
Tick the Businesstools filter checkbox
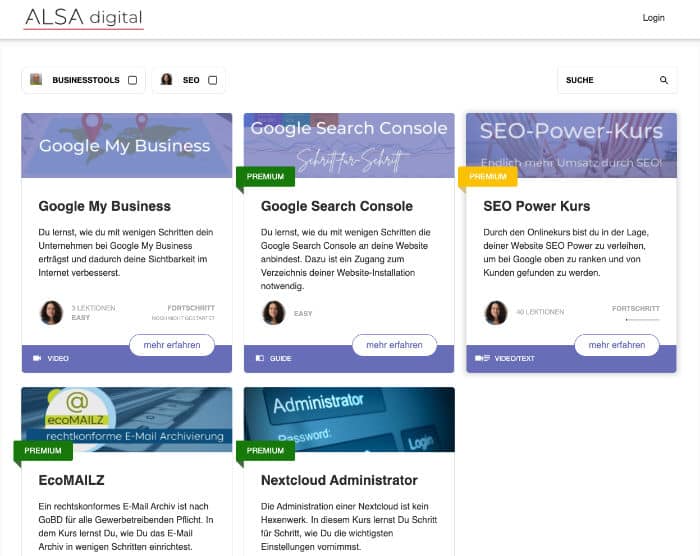[133, 80]
